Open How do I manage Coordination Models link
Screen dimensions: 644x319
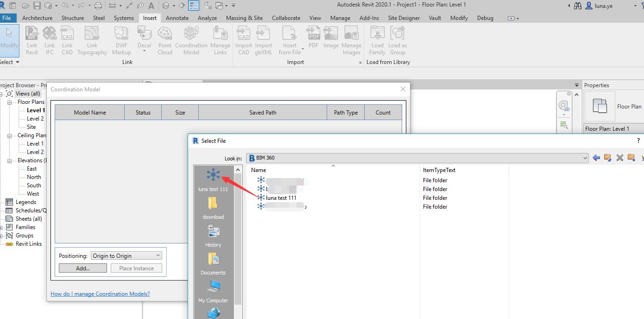coord(100,293)
